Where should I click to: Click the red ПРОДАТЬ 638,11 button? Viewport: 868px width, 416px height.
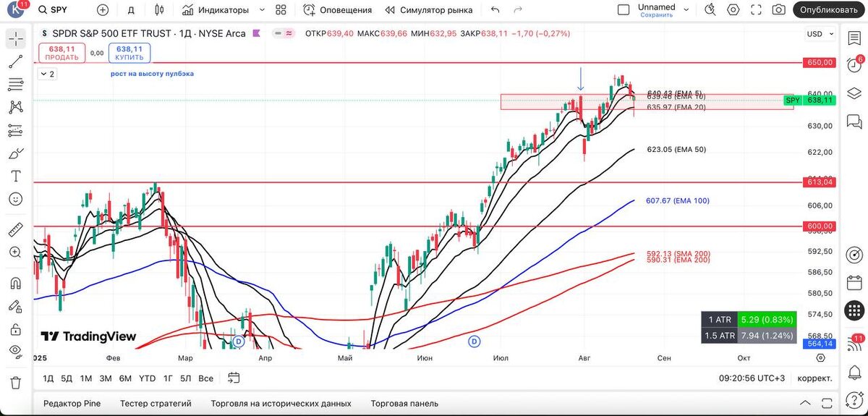[61, 52]
